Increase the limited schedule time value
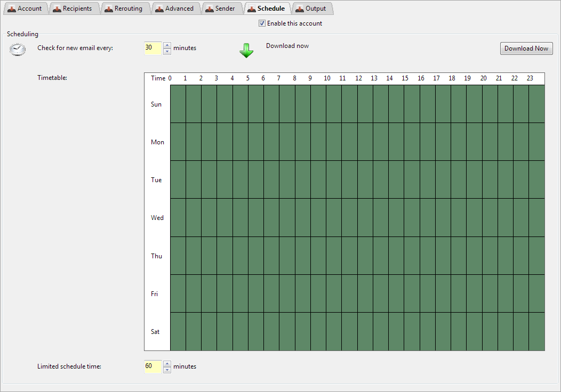The height and width of the screenshot is (392, 561). [x=167, y=364]
